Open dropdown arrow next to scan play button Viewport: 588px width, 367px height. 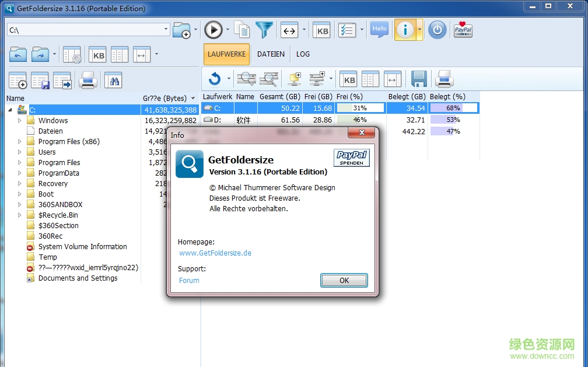[x=227, y=30]
